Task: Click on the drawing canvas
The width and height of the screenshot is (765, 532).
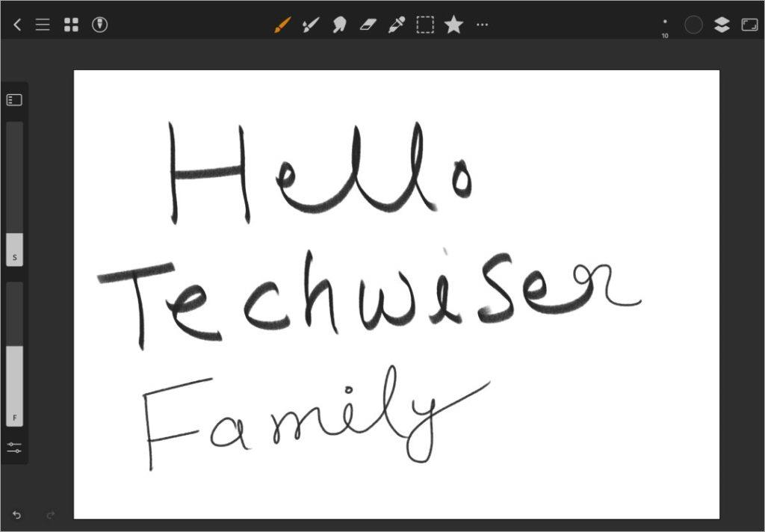Action: [396, 294]
